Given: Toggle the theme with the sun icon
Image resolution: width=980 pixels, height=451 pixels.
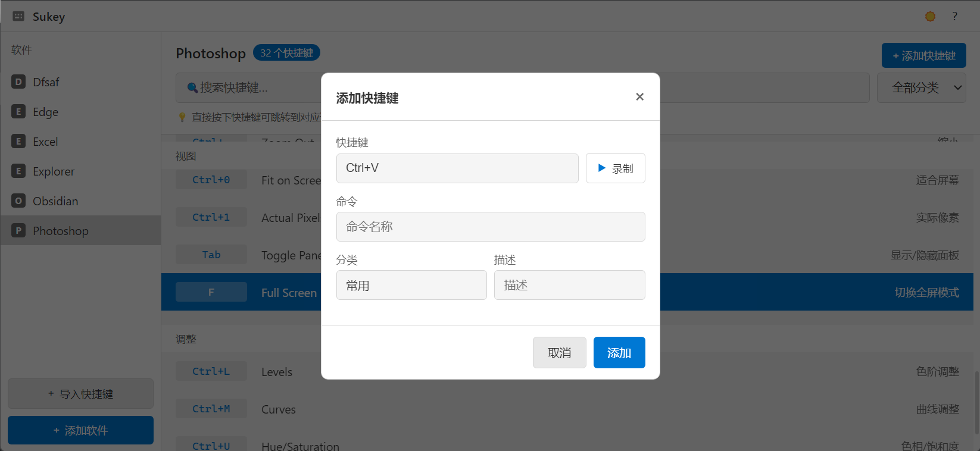Looking at the screenshot, I should point(931,16).
